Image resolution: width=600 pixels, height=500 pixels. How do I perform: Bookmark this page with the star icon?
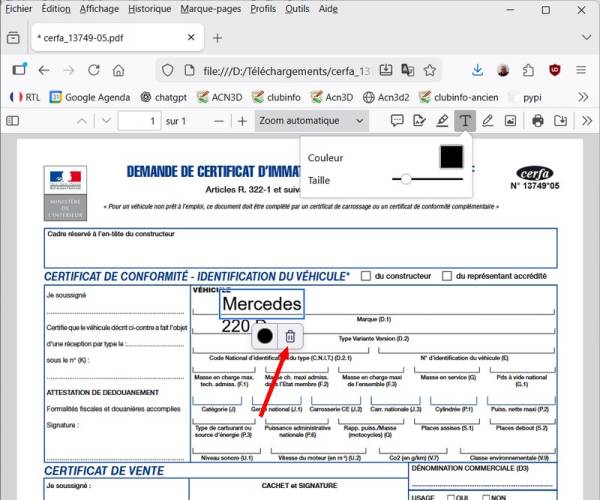(429, 71)
